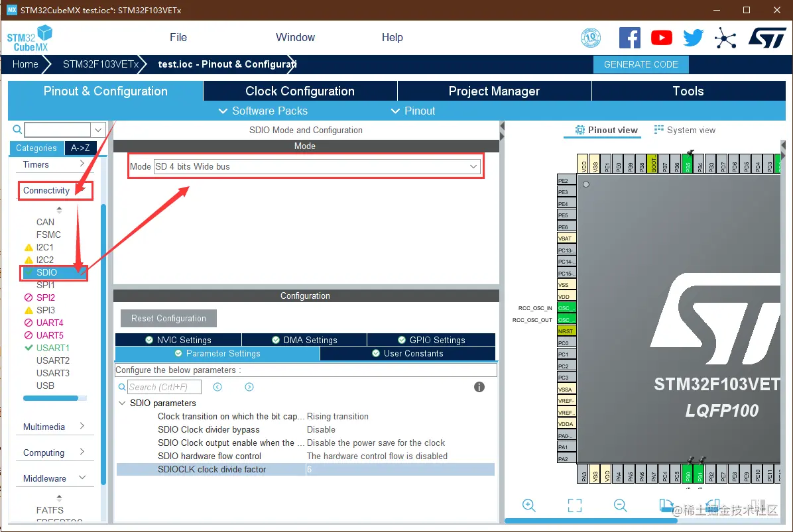
Task: Click the STM32CubeMX logo
Action: pyautogui.click(x=30, y=38)
